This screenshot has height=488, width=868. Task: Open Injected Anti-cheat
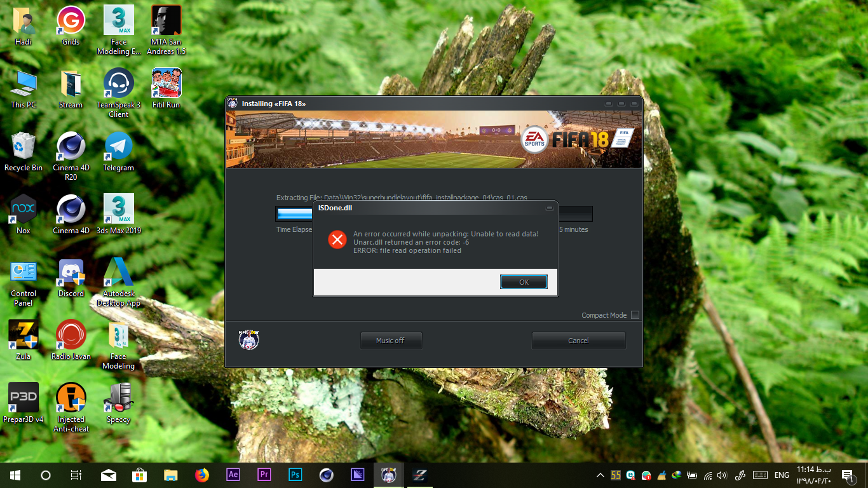(71, 407)
